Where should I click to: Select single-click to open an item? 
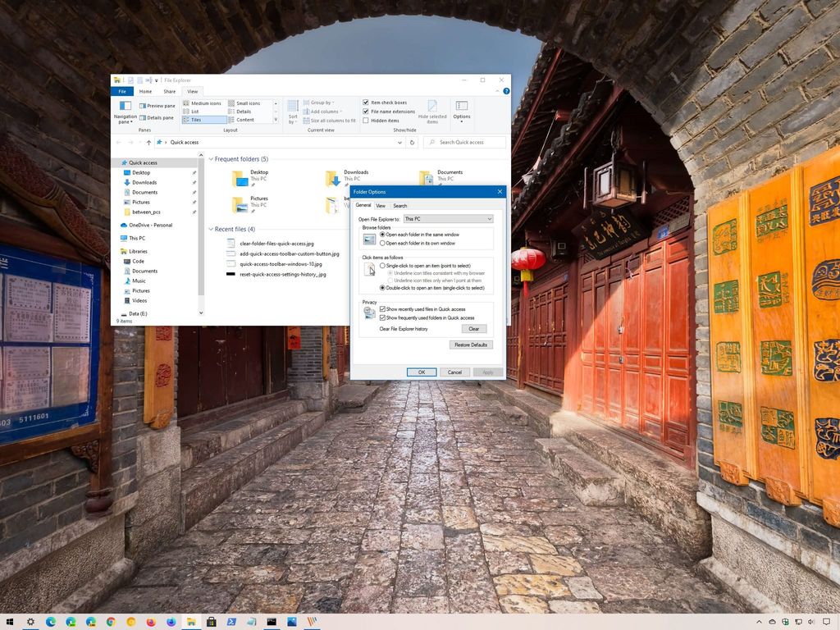point(382,267)
